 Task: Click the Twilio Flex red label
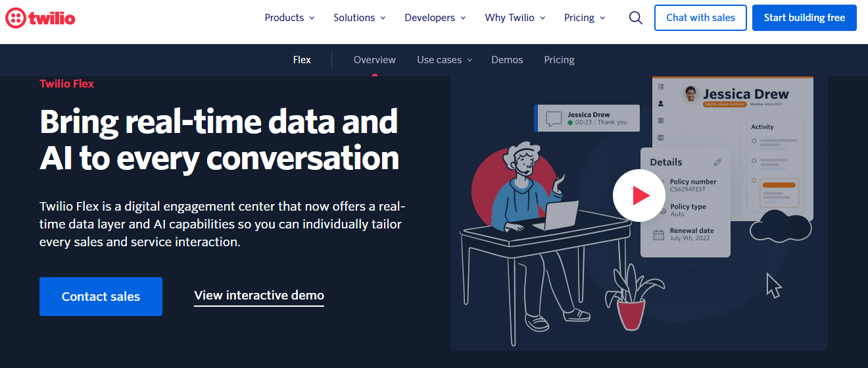pos(66,84)
